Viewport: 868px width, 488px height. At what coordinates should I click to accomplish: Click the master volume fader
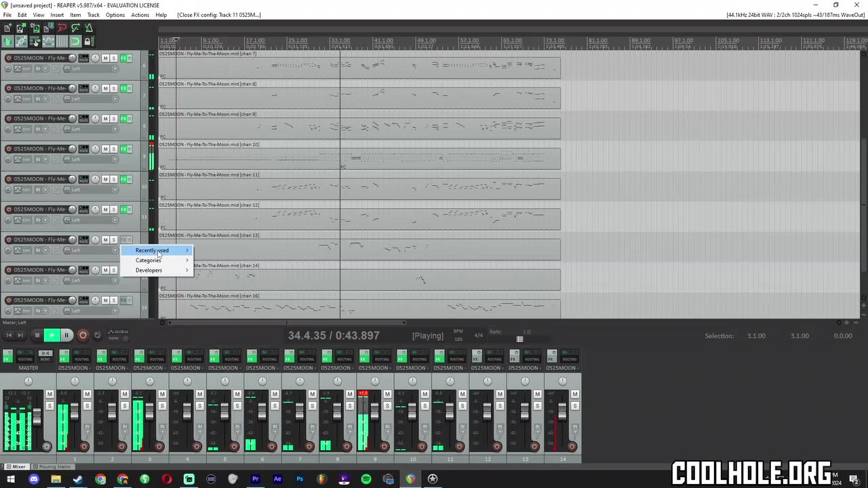(x=37, y=416)
